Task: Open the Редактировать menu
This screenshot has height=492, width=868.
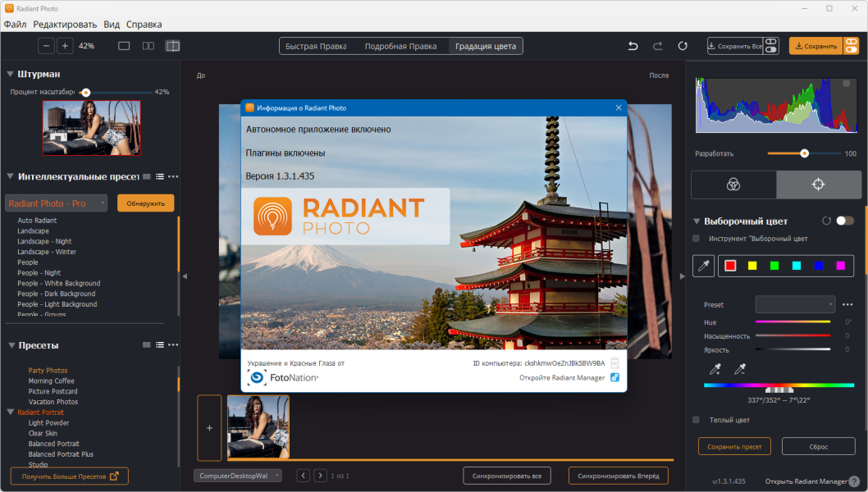Action: pyautogui.click(x=65, y=25)
